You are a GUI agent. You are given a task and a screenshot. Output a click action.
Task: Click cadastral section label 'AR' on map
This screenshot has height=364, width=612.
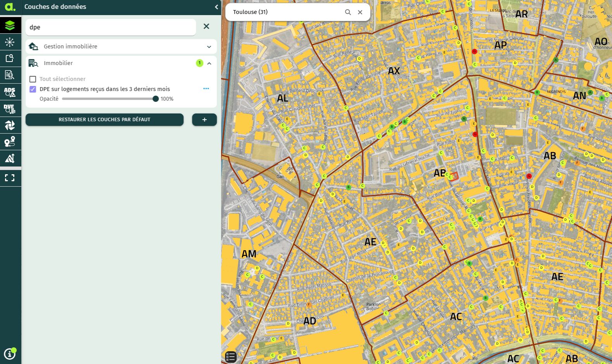pyautogui.click(x=522, y=14)
